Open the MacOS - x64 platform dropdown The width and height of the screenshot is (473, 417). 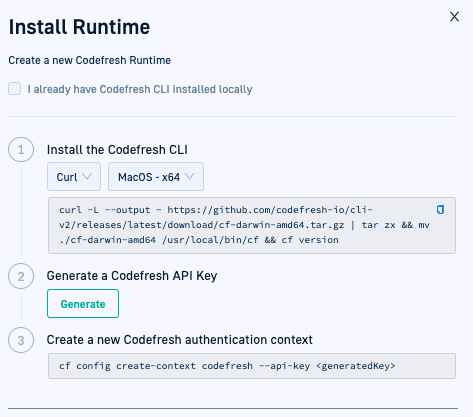[156, 177]
